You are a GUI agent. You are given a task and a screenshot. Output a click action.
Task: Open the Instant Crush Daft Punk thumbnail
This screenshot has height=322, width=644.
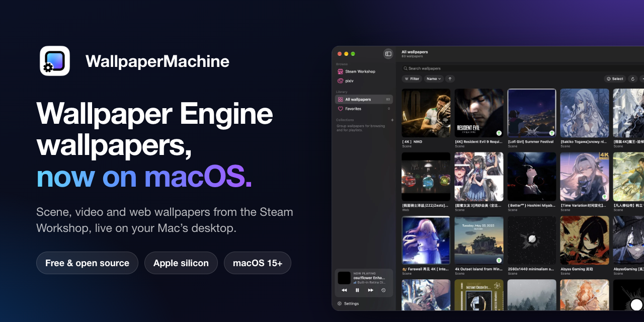point(479,295)
